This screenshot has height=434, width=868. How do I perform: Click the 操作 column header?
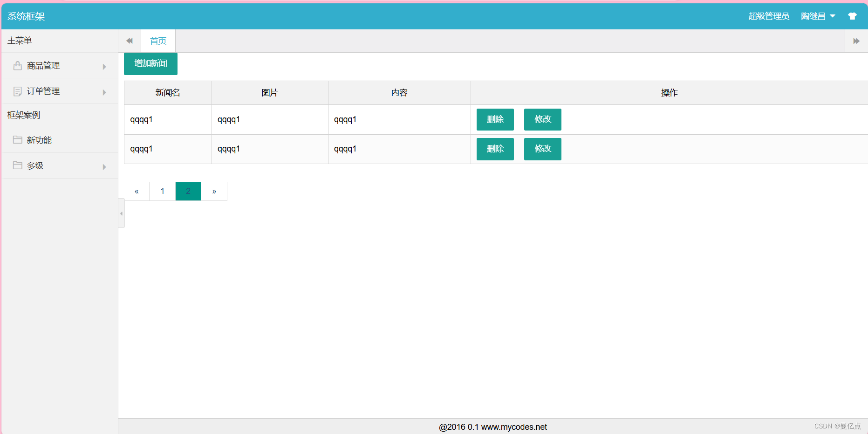[x=669, y=93]
